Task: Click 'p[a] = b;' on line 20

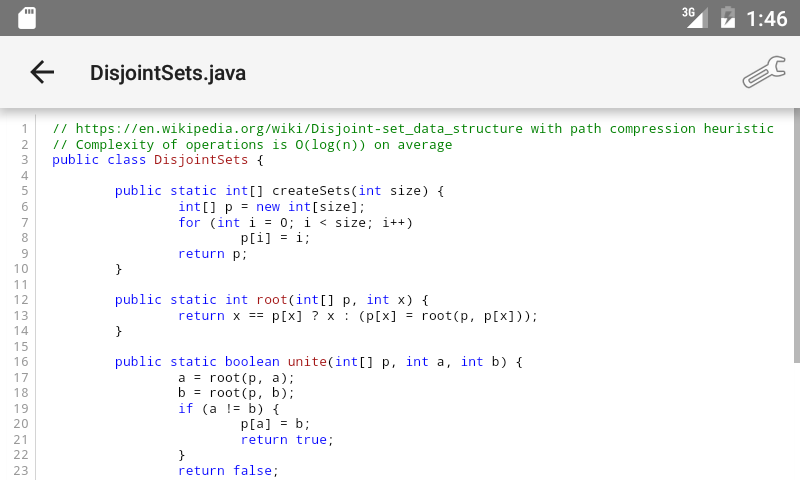Action: (x=275, y=424)
